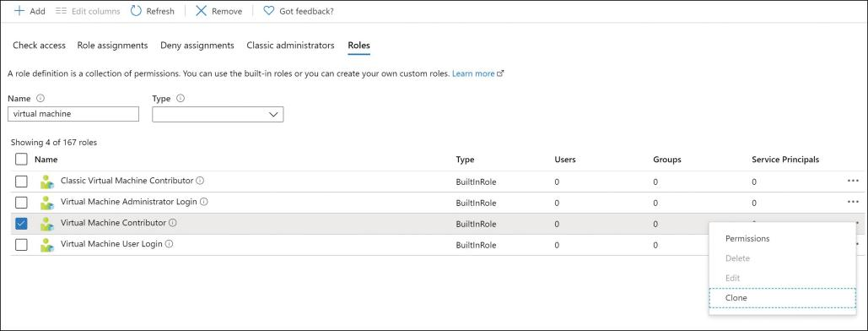
Task: Click role icon of Virtual Machine User Login
Action: point(47,245)
